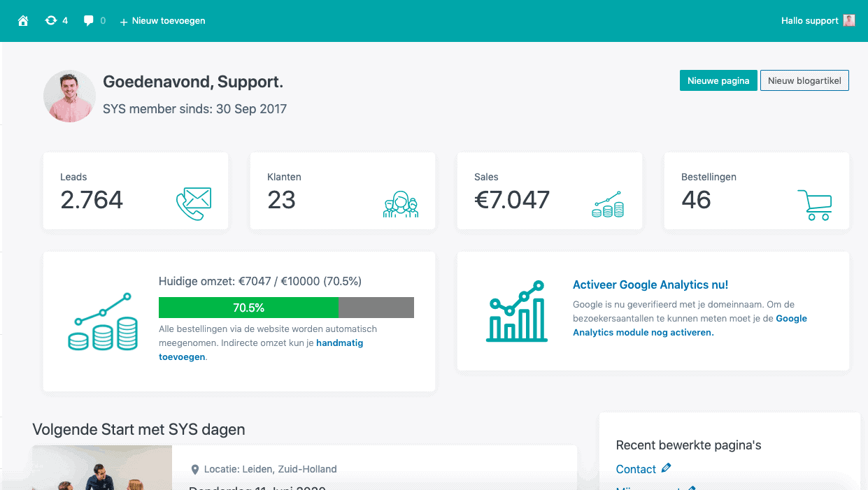Select the shopping cart icon on Bestellingen card
This screenshot has height=490, width=868.
tap(816, 203)
